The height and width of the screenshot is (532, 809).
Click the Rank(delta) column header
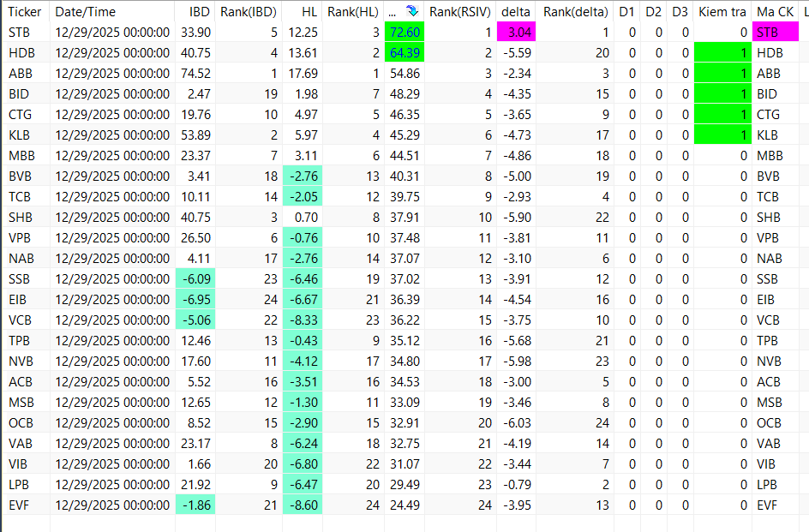click(575, 11)
